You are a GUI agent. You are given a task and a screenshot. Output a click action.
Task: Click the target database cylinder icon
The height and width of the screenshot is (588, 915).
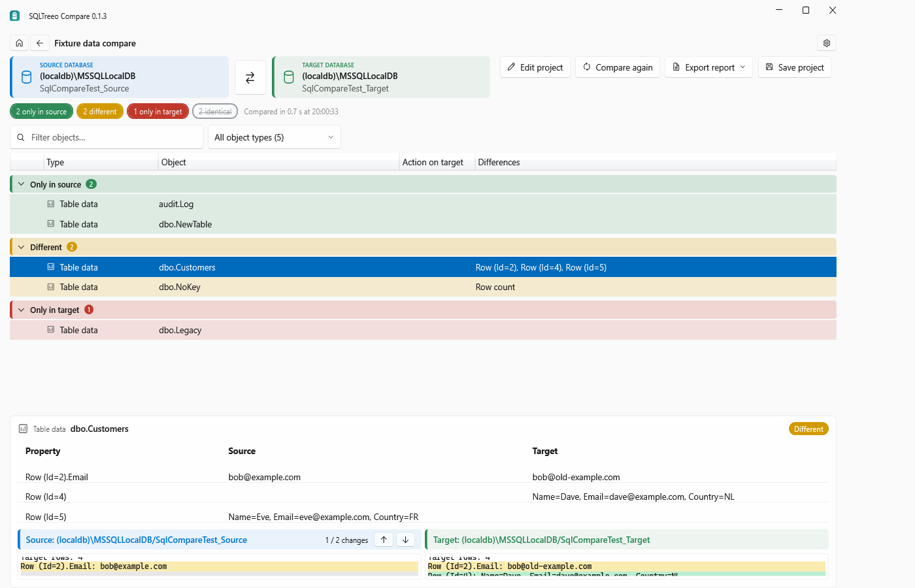click(289, 77)
